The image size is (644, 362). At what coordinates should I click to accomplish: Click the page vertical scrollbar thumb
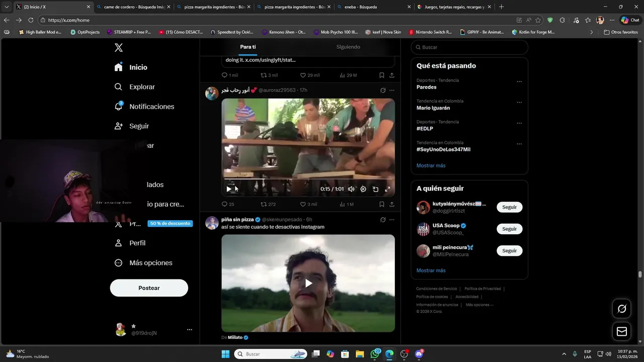coord(640,275)
